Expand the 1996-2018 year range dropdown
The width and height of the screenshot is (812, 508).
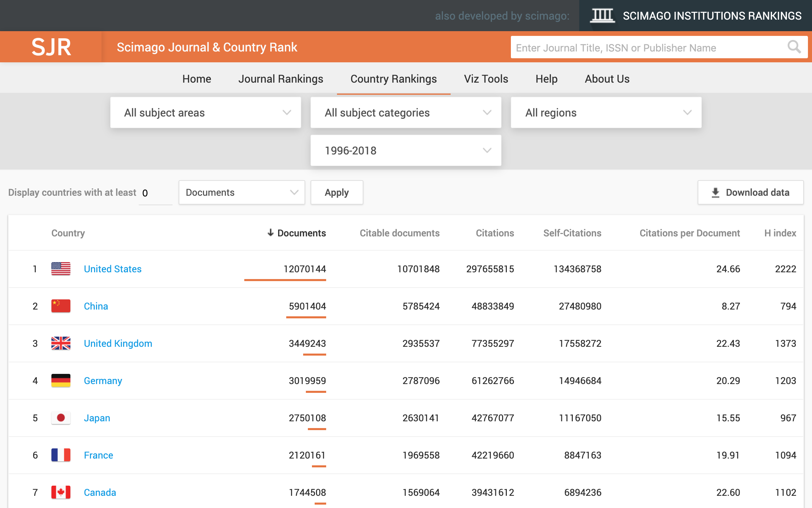tap(406, 150)
